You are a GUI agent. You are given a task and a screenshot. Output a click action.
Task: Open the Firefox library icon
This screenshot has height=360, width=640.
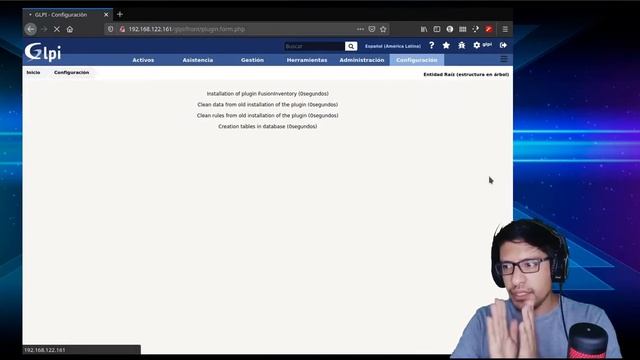click(424, 29)
